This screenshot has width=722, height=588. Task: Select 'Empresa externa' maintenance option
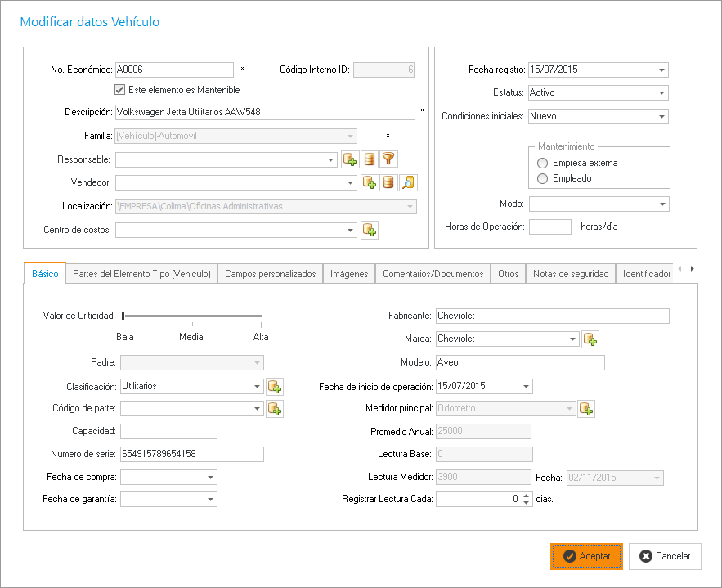(542, 163)
